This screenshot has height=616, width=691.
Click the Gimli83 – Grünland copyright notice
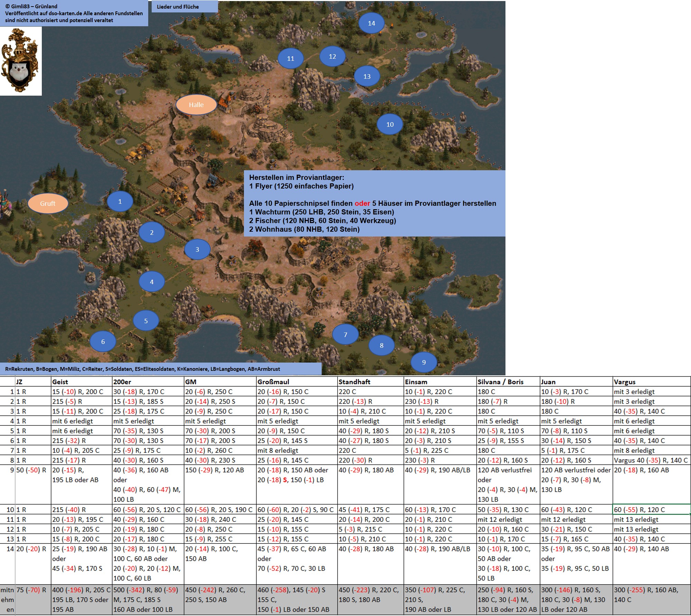pyautogui.click(x=74, y=13)
